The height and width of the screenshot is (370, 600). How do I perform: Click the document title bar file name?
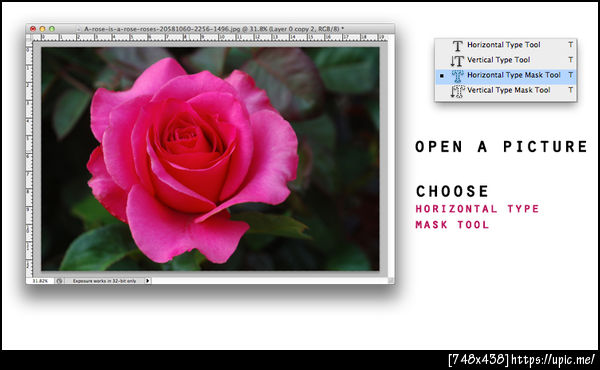click(x=214, y=29)
